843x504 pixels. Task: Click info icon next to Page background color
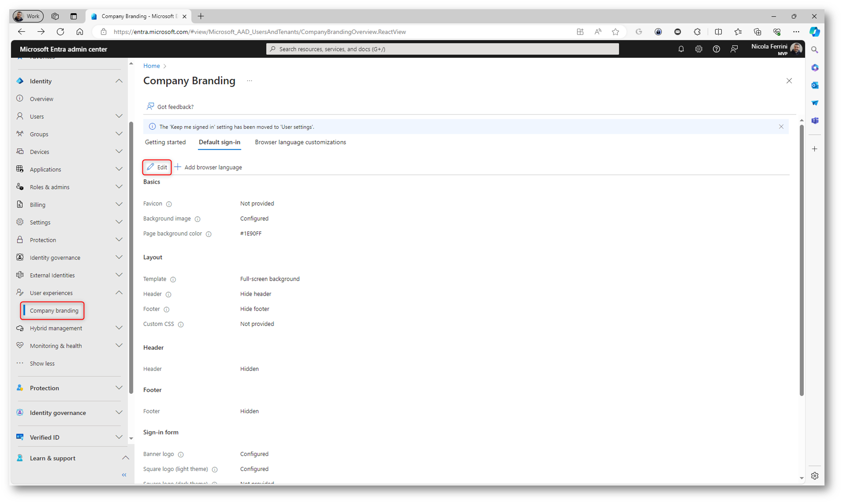(x=208, y=234)
